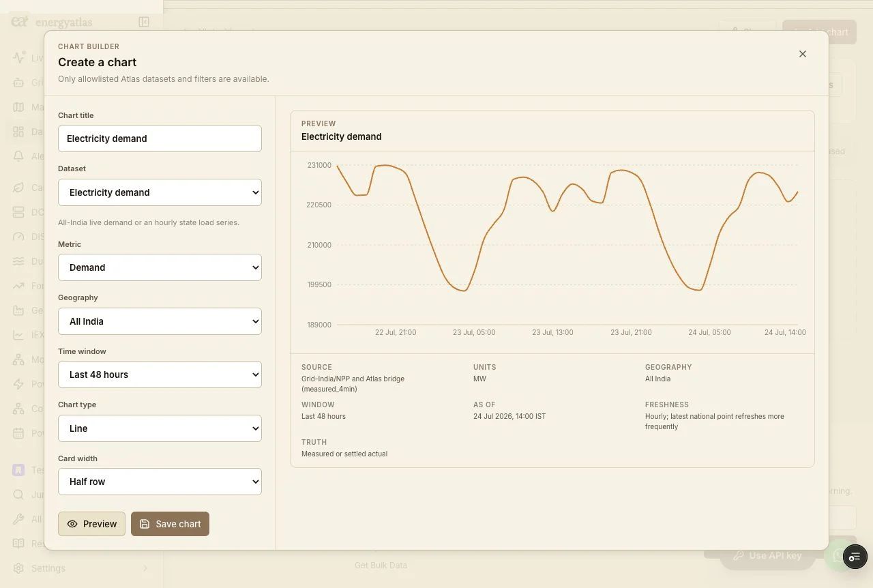
Task: Click the '23 Jul, 13:00' axis label
Action: point(552,332)
